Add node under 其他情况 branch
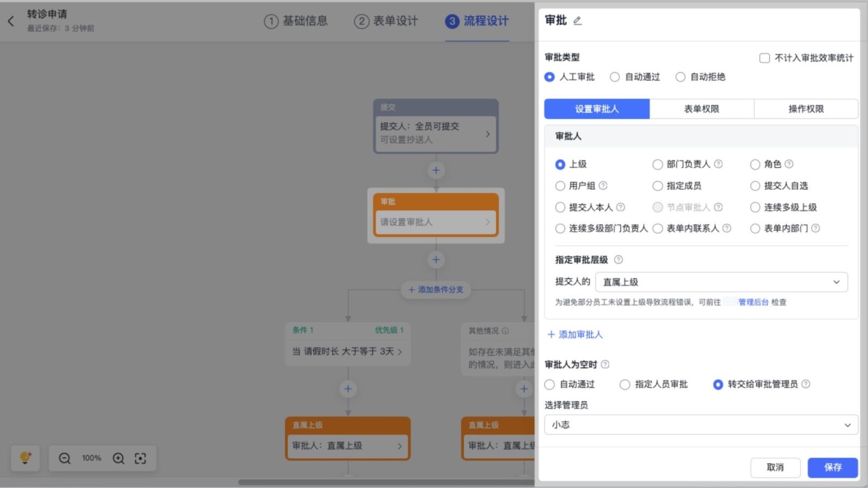868x488 pixels. [x=524, y=389]
